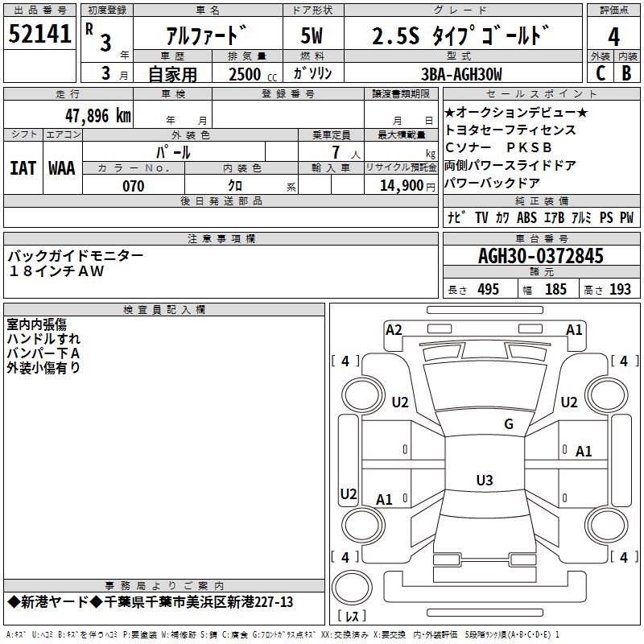Screen dimensions: 644x644
Task: Click the A2 damage mark on the front bumper
Action: coord(394,329)
